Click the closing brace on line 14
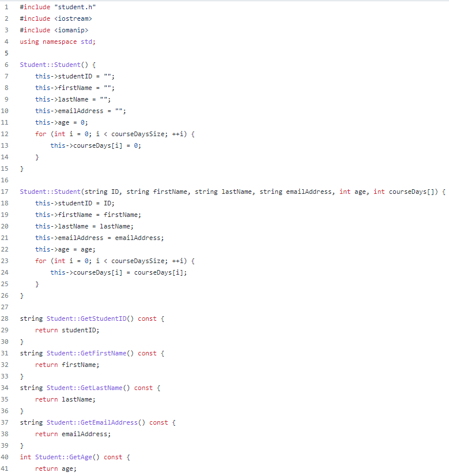Image resolution: width=449 pixels, height=476 pixels. pyautogui.click(x=37, y=158)
